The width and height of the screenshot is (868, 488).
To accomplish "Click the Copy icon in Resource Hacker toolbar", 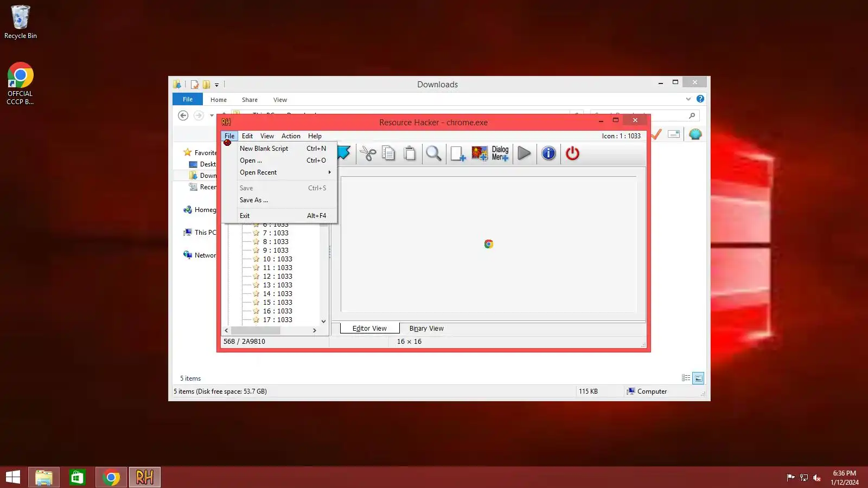I will 388,153.
